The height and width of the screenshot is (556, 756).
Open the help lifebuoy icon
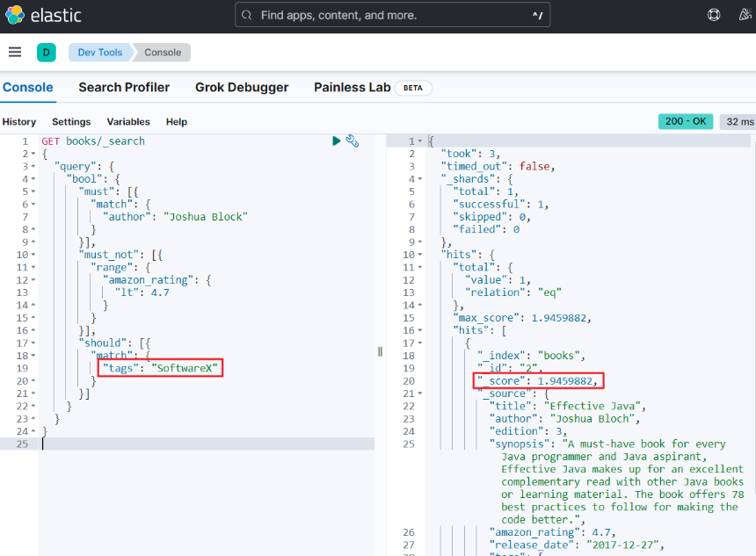(714, 16)
